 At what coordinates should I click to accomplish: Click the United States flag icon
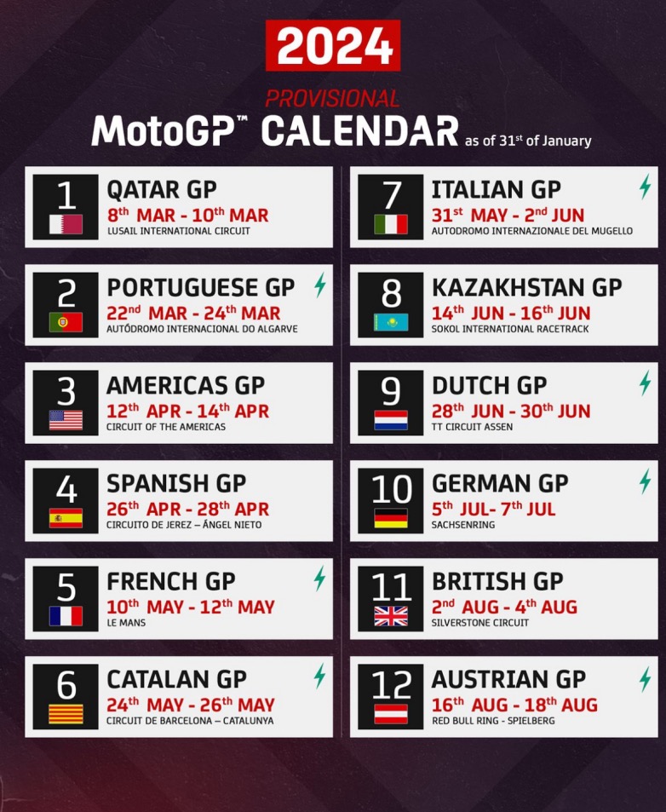tap(66, 420)
